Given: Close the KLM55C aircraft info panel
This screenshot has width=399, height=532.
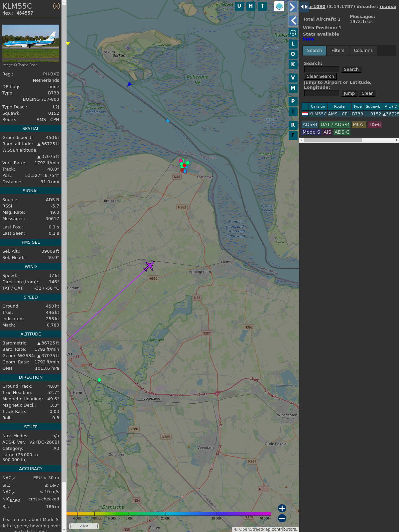Looking at the screenshot, I should click(x=57, y=6).
